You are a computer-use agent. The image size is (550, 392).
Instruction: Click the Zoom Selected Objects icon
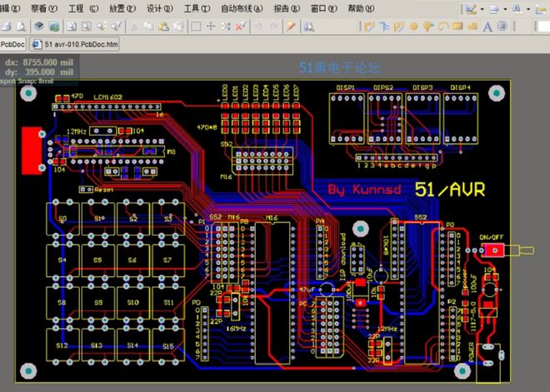click(102, 27)
